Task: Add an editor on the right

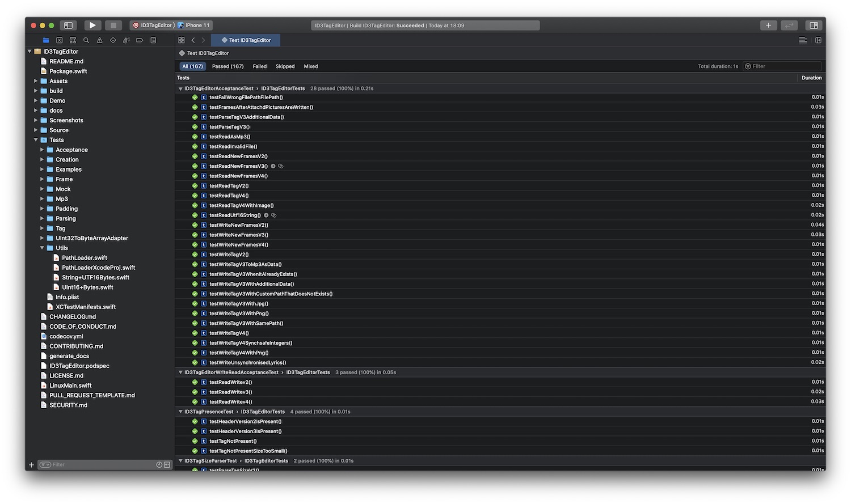Action: coord(818,40)
